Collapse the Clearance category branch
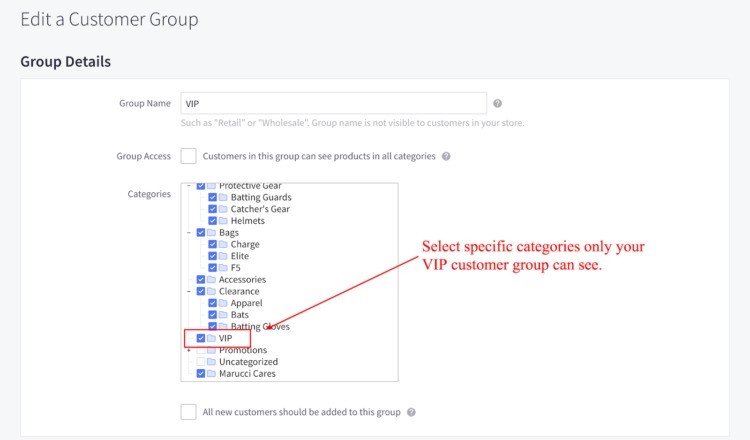Viewport: 750px width, 440px height. 188,292
